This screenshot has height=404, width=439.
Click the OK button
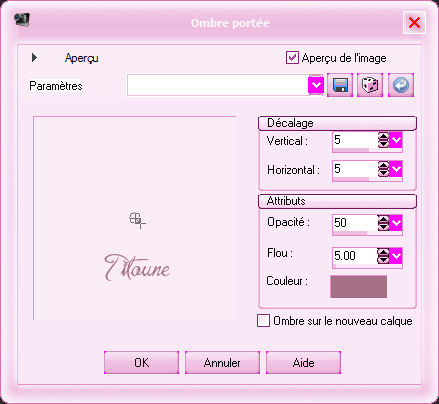pyautogui.click(x=141, y=362)
